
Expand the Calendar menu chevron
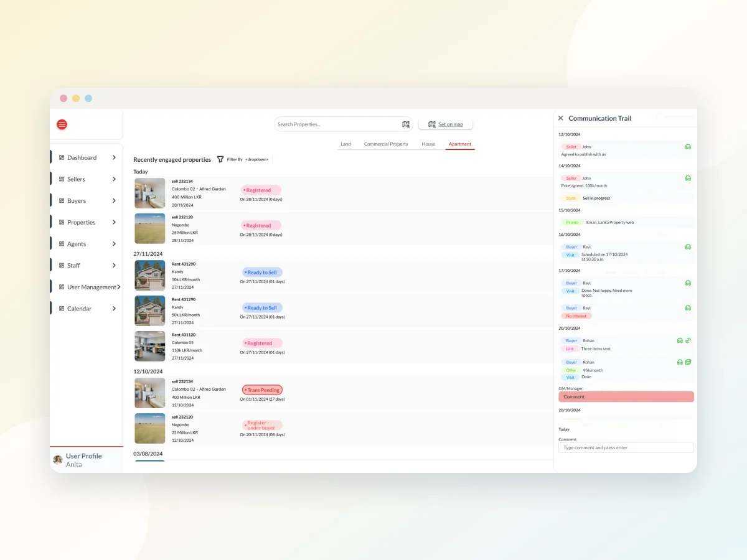click(x=114, y=309)
